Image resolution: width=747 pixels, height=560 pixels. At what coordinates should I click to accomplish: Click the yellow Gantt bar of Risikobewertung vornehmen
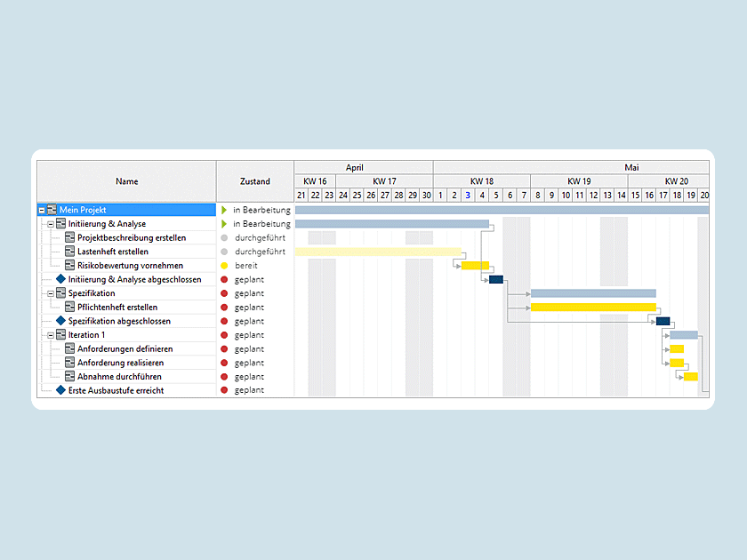[476, 265]
